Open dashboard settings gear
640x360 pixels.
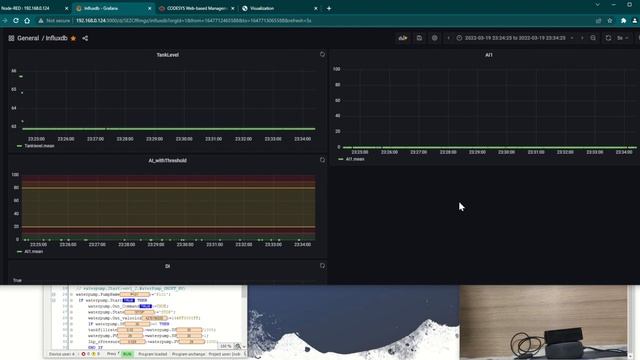[x=435, y=38]
